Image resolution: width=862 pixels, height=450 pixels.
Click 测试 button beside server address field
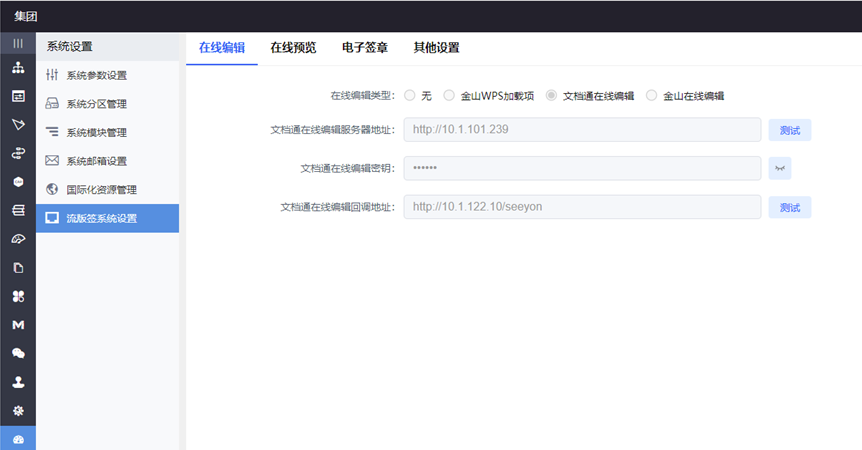[789, 130]
